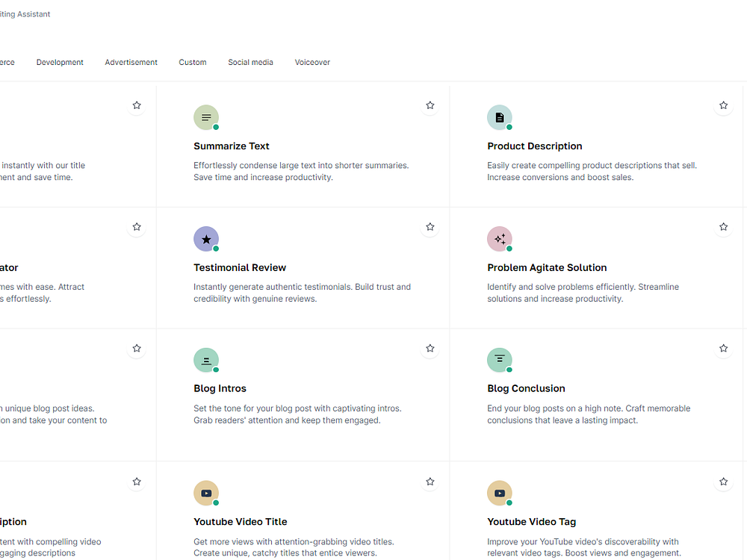Mark Problem Agitate Solution as favorite
This screenshot has height=560, width=747.
[x=723, y=227]
